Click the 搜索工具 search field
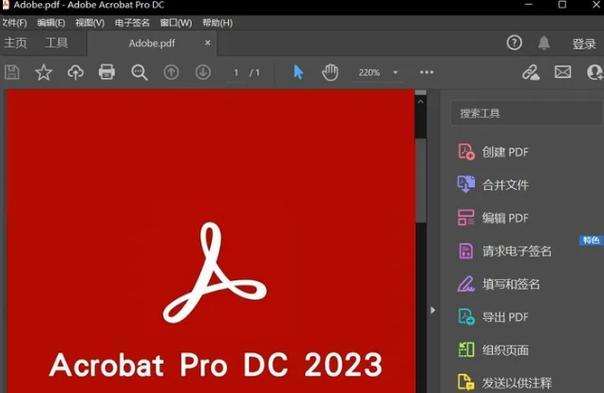The width and height of the screenshot is (604, 393). [x=526, y=113]
